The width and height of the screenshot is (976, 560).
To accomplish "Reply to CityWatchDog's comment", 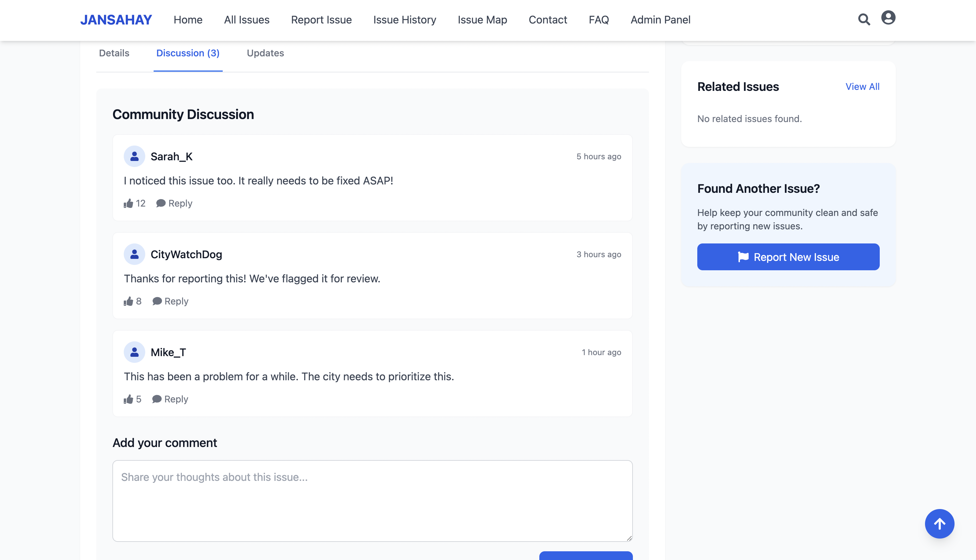I will [170, 301].
